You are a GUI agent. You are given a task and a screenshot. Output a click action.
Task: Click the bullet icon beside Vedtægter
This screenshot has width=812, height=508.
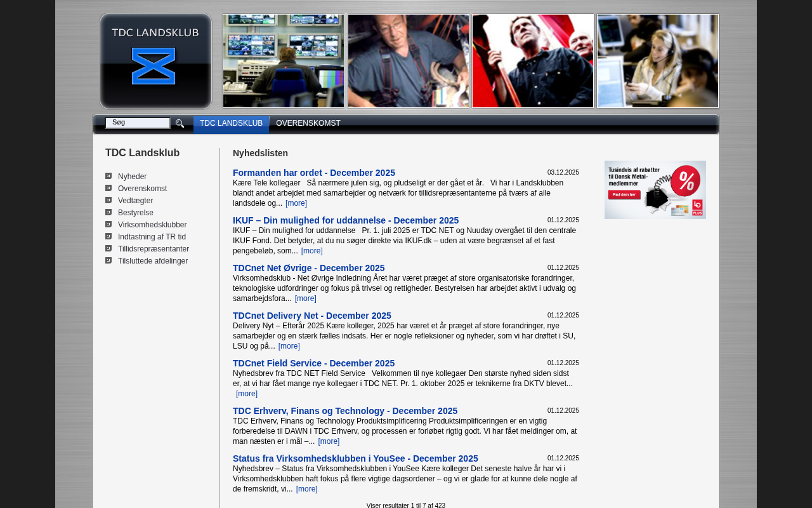pos(108,200)
